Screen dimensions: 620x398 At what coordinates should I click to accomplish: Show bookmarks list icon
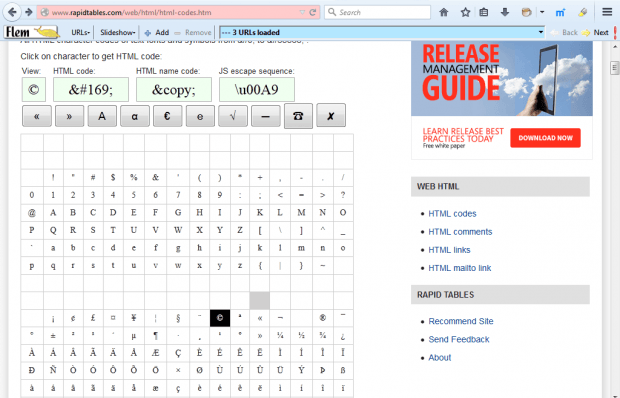tap(484, 12)
